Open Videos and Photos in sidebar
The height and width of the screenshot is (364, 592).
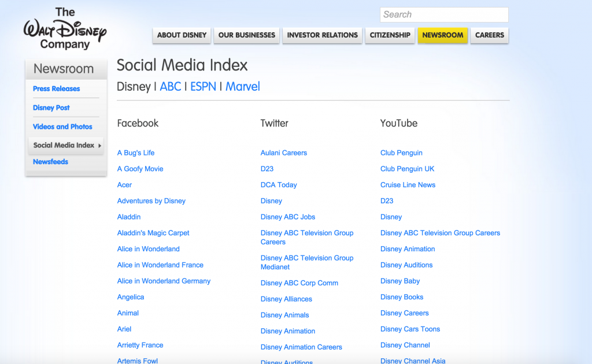tap(62, 127)
